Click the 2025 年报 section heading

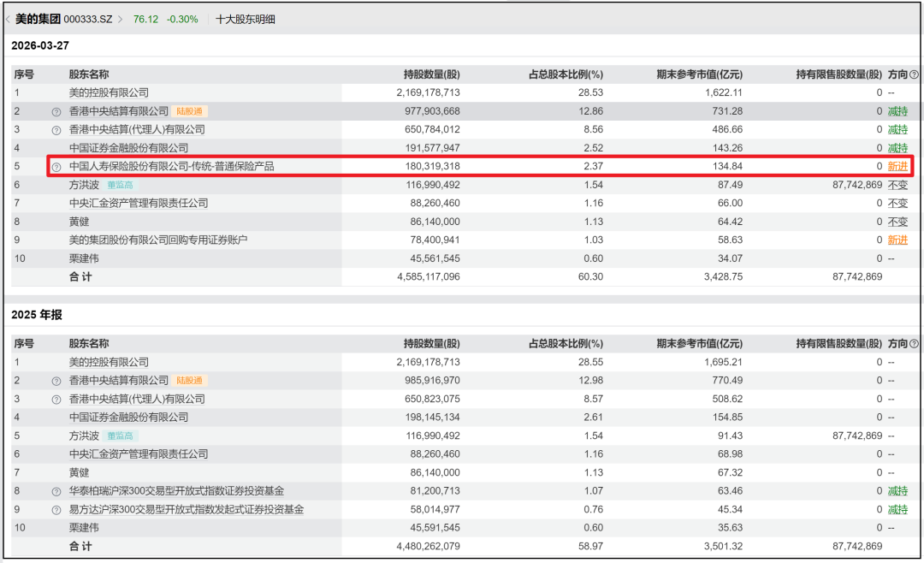tap(37, 315)
